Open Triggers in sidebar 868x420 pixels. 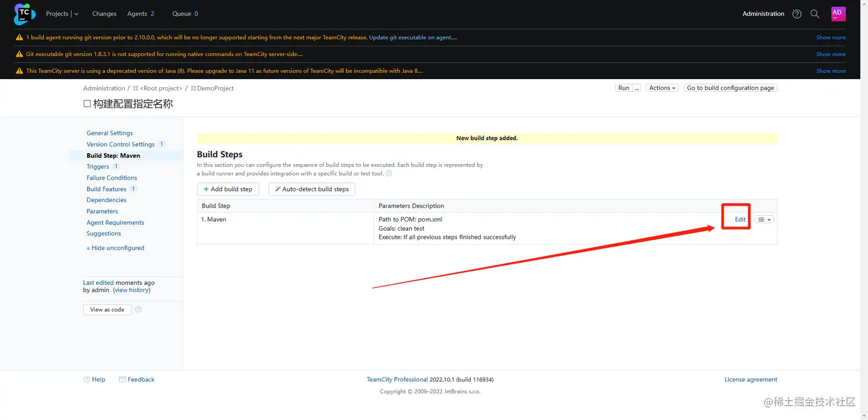point(98,166)
